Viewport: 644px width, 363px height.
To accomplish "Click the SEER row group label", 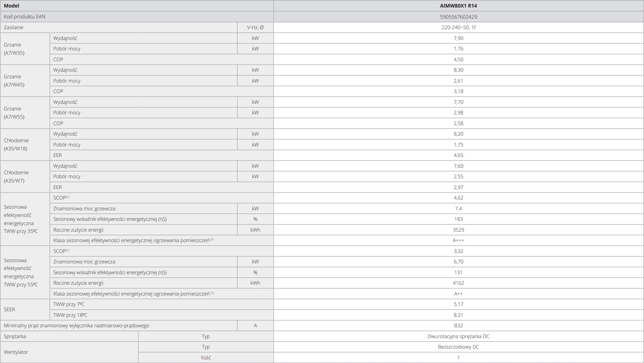I will pos(9,310).
